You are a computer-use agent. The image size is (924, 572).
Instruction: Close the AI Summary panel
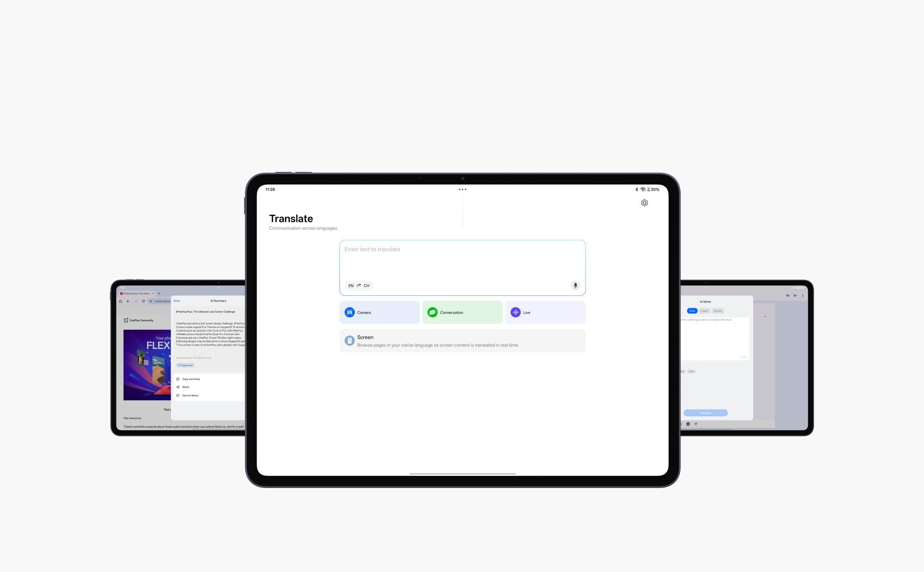pyautogui.click(x=176, y=301)
